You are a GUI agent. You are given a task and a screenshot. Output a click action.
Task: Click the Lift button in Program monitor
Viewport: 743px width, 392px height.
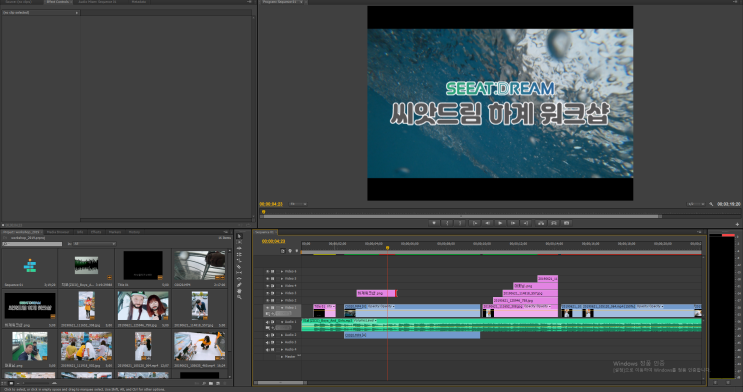pos(540,223)
